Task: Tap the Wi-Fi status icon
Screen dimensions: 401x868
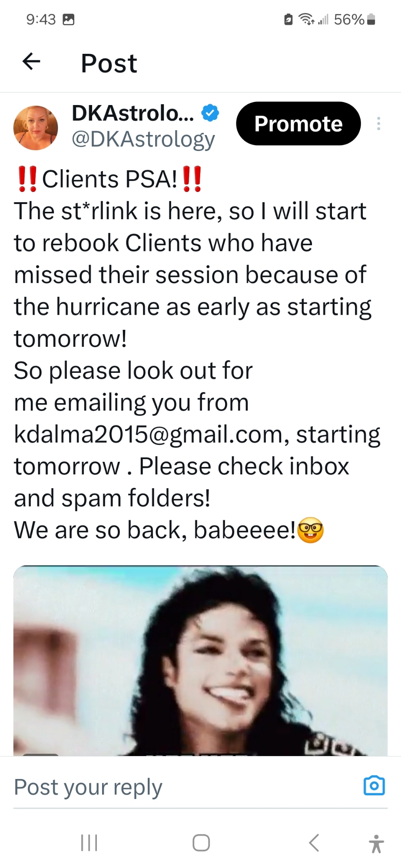Action: point(306,20)
